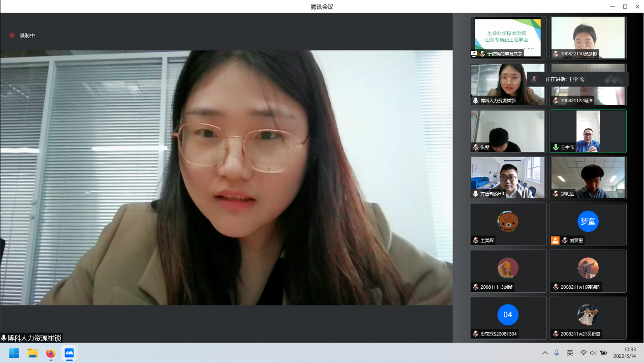Click muted mic icon on 郭明达 tile

(556, 194)
